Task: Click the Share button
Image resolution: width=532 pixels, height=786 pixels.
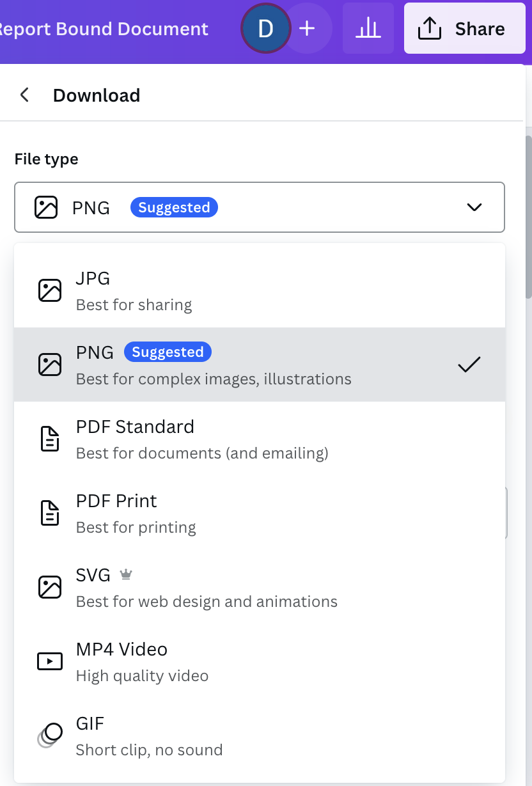Action: coord(465,29)
